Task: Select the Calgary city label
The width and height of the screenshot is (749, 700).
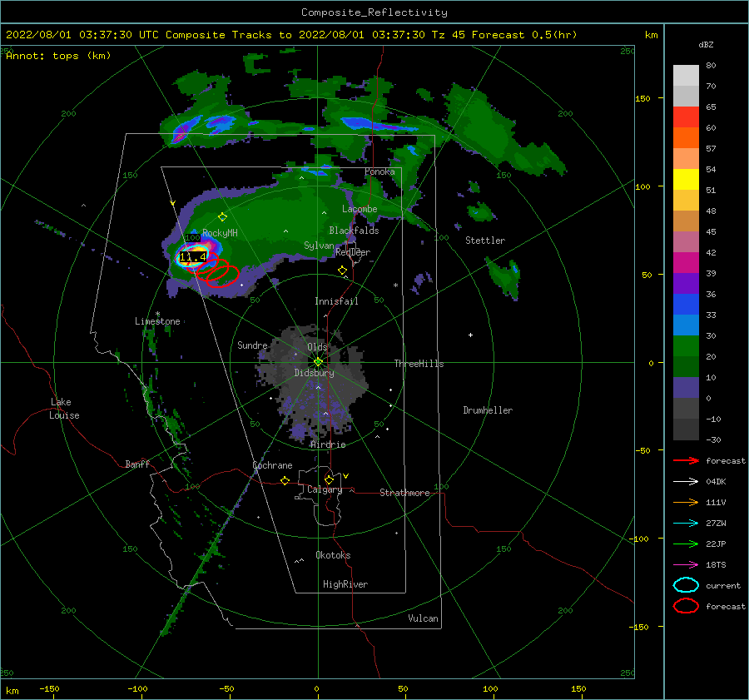Action: click(325, 489)
